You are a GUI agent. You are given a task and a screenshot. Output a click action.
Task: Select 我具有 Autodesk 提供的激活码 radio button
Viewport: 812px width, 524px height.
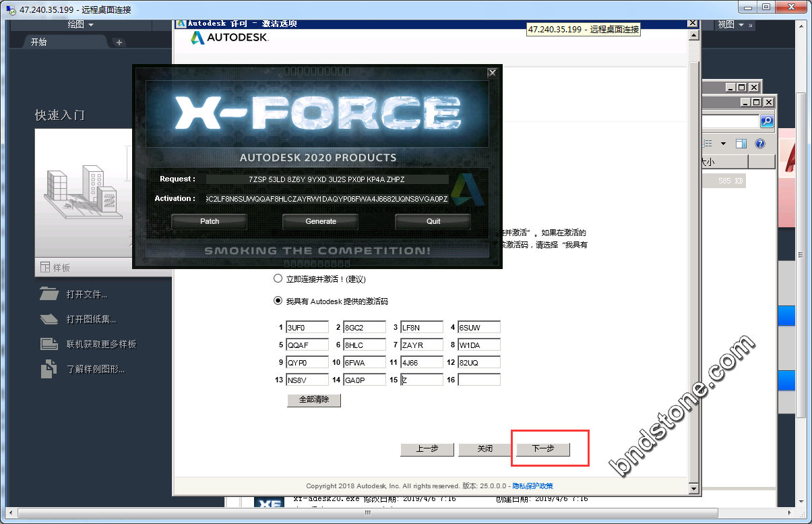pos(278,301)
